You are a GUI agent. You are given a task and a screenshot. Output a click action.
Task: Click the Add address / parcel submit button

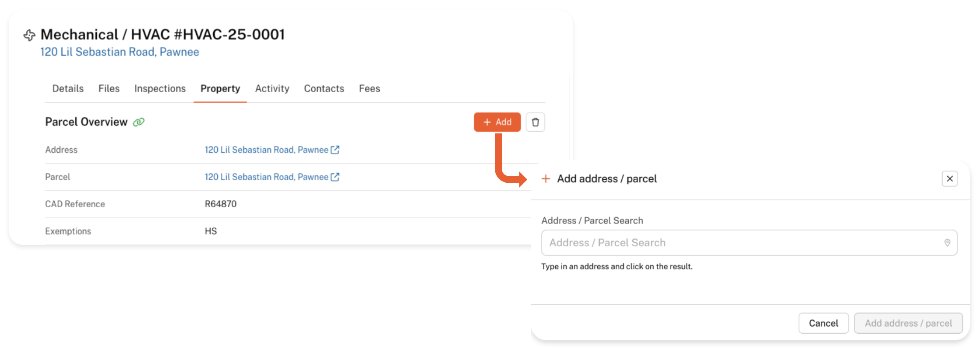[x=908, y=323]
